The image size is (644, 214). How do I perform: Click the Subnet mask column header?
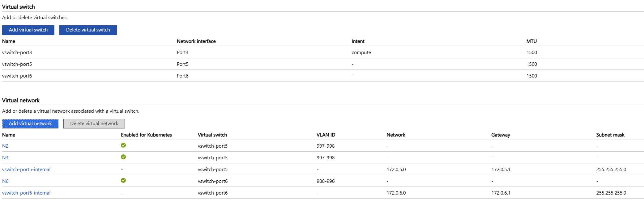click(610, 135)
